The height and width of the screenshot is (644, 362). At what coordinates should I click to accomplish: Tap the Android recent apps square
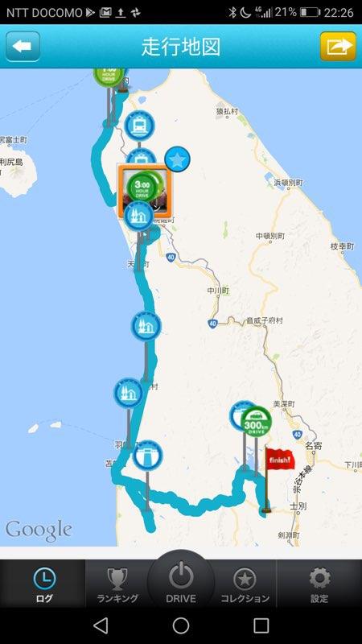point(261,625)
